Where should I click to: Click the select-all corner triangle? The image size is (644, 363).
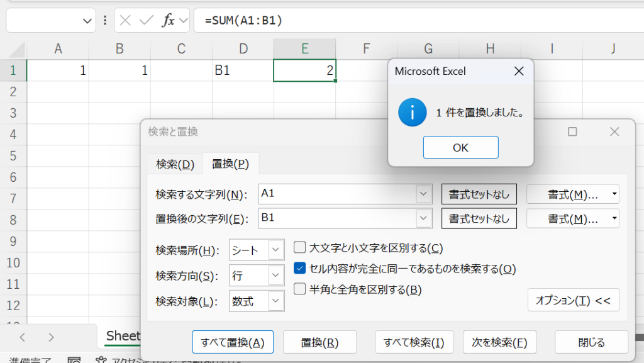pos(17,50)
